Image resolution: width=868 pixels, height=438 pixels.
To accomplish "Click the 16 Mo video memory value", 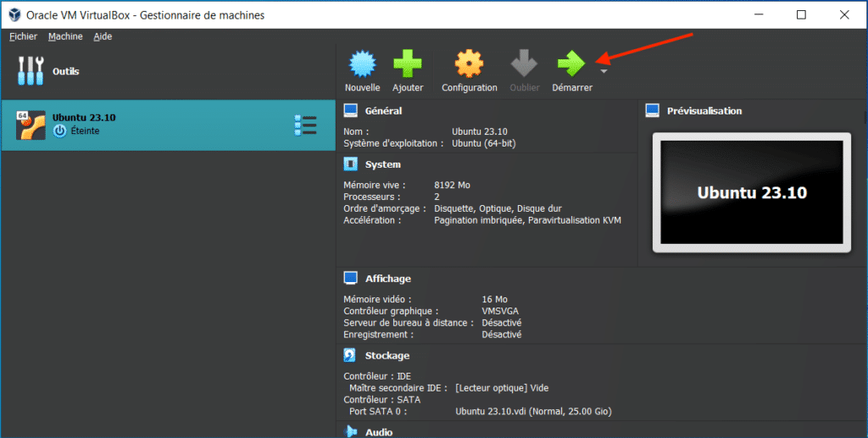I will (494, 299).
